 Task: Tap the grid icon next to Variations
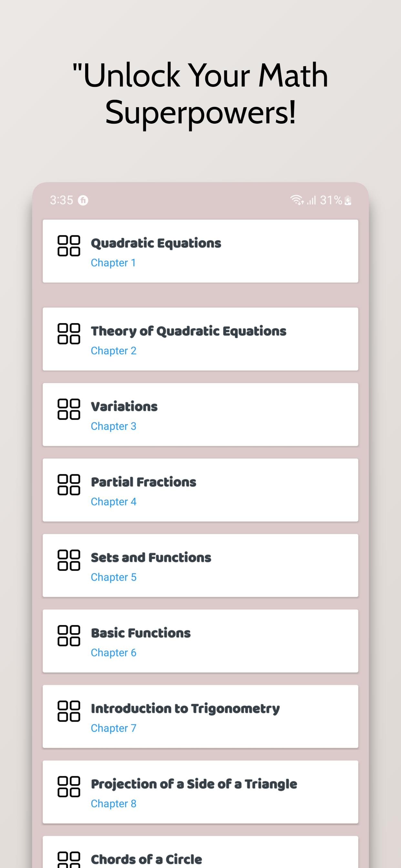click(69, 409)
